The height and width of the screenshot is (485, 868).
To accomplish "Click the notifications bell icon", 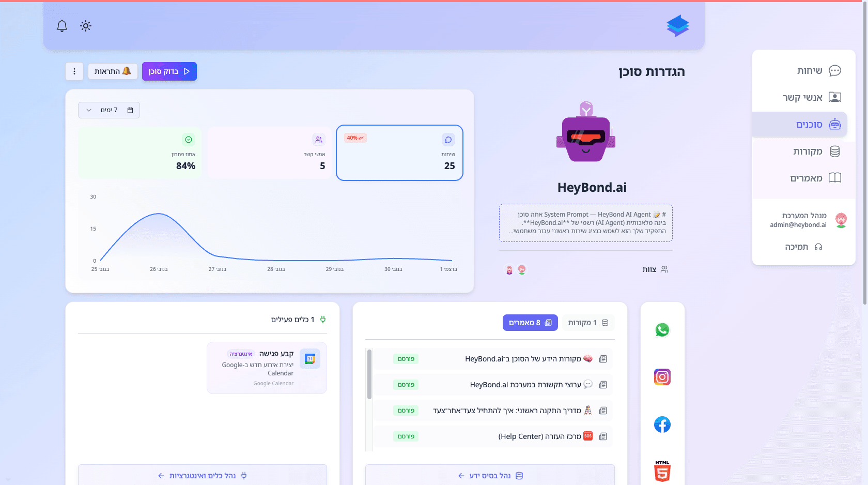I will point(62,26).
